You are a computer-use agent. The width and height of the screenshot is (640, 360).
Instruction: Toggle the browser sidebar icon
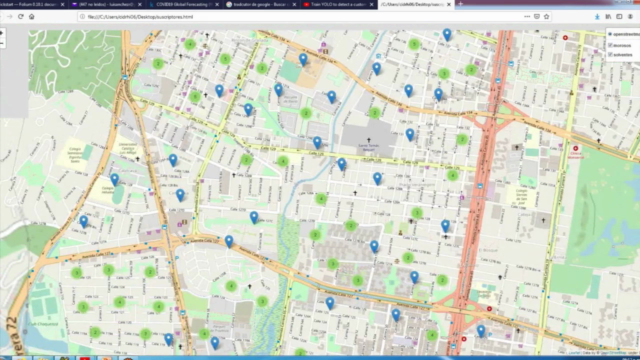click(x=619, y=17)
